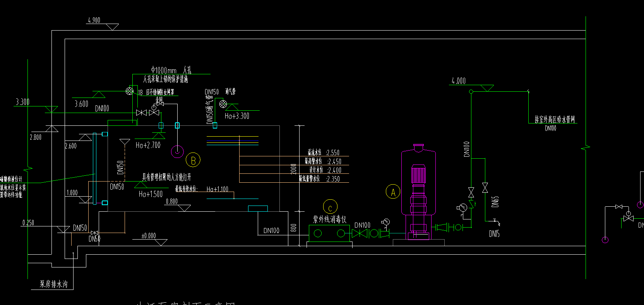
Task: Select the 2000 vertical dimension text
Action: 293,169
